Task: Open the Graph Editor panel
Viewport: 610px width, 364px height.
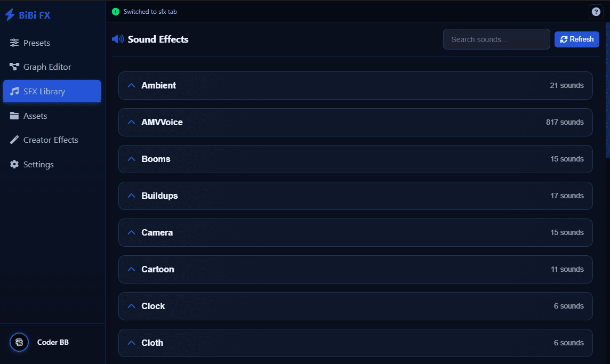Action: pyautogui.click(x=47, y=67)
